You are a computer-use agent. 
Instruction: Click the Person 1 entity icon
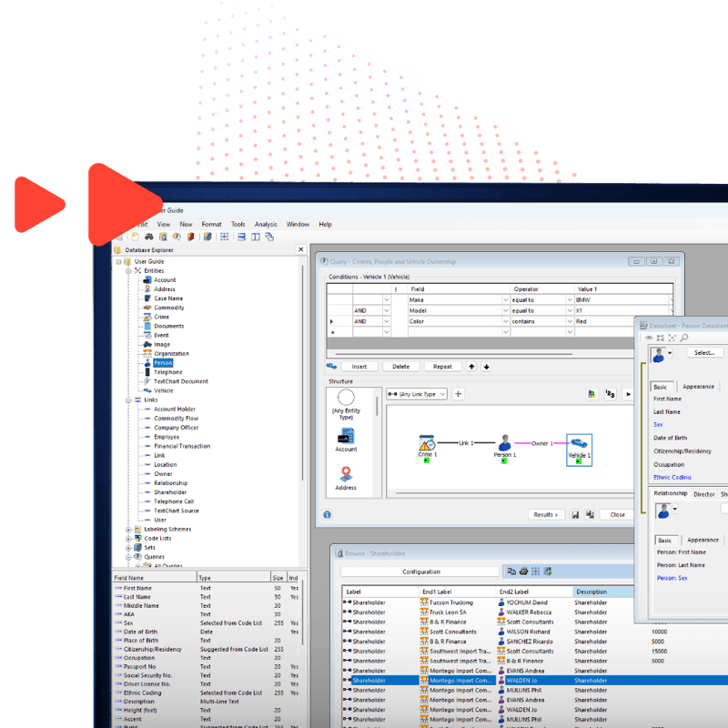pyautogui.click(x=503, y=444)
